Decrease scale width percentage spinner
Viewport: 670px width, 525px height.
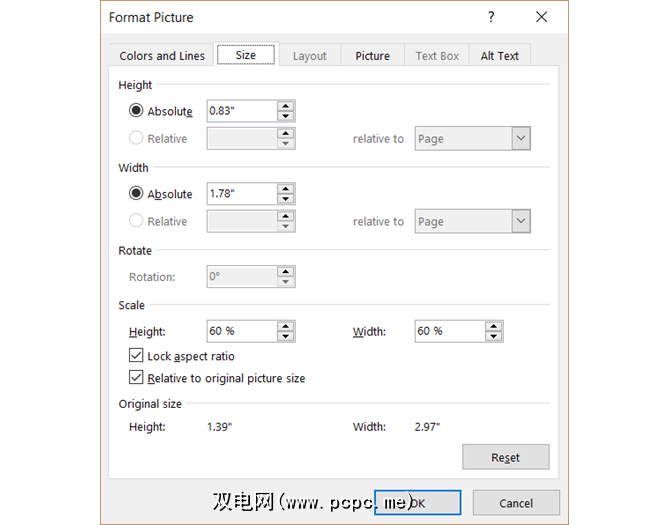[x=494, y=336]
